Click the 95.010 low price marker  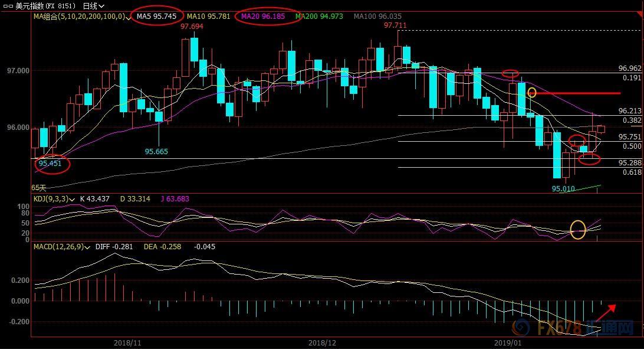point(563,188)
